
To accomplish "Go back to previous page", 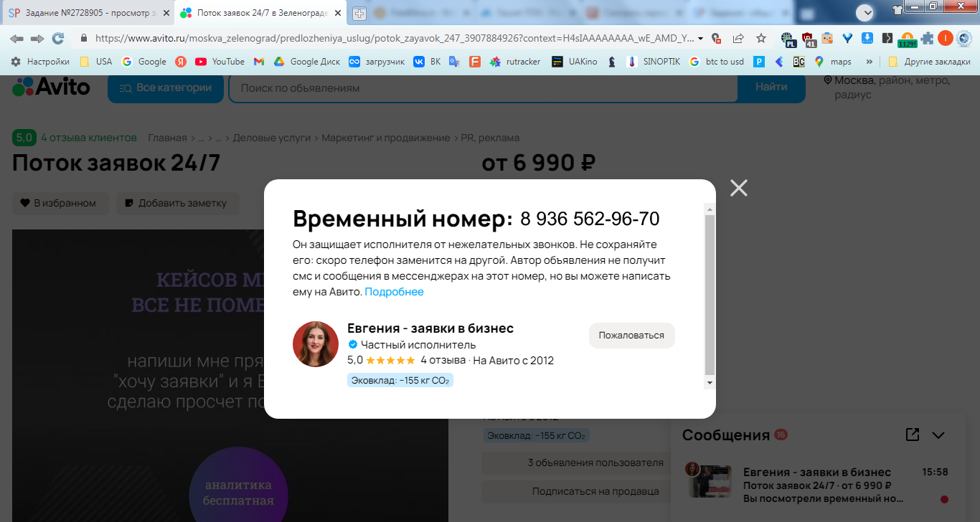I will (17, 38).
